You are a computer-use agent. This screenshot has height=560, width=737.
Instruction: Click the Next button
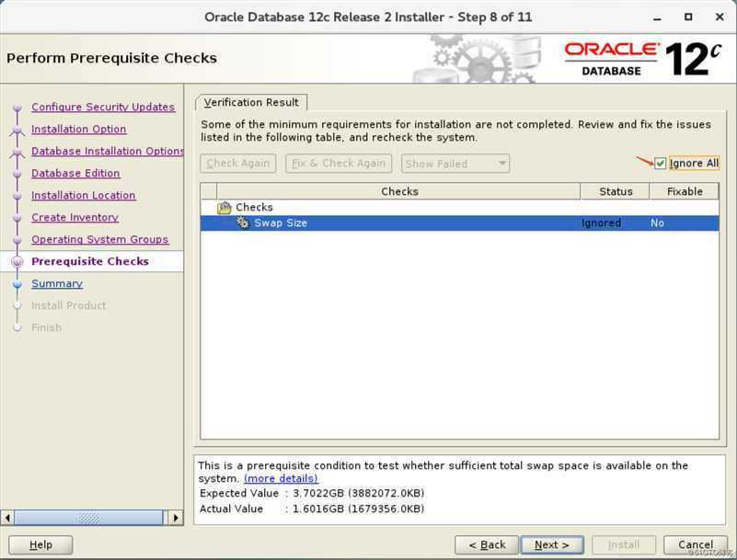pos(552,545)
